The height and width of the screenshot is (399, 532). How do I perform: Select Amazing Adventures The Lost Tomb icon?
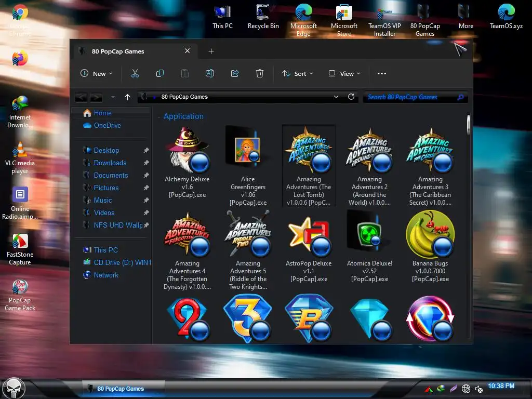pyautogui.click(x=309, y=166)
